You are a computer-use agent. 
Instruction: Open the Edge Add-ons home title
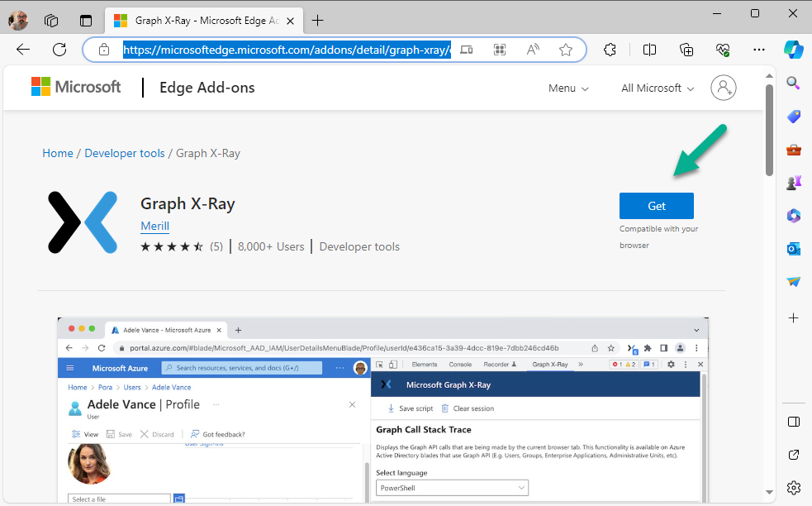coord(207,88)
